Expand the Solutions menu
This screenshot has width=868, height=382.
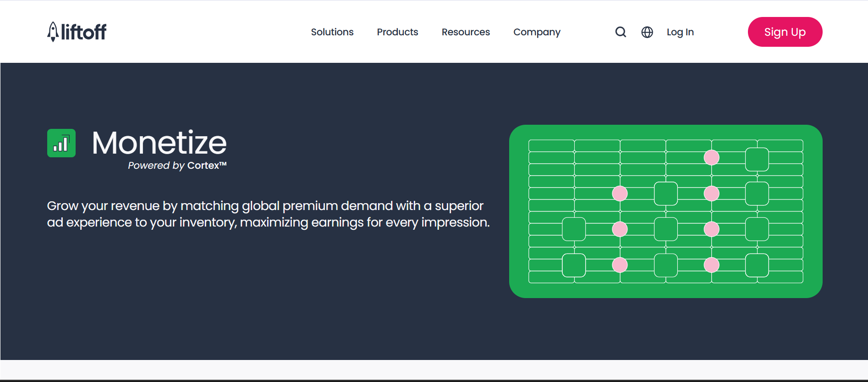(332, 32)
